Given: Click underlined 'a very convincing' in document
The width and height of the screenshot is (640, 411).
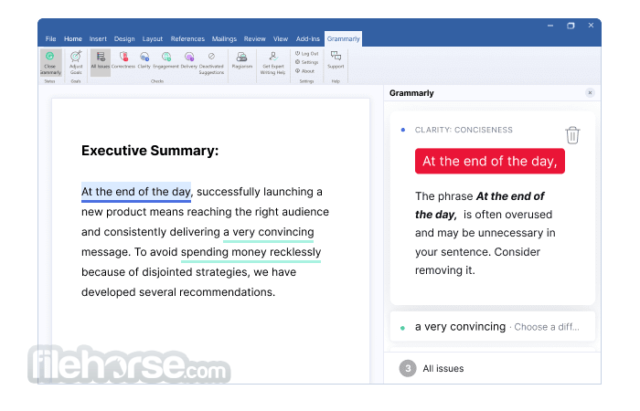Looking at the screenshot, I should 269,232.
